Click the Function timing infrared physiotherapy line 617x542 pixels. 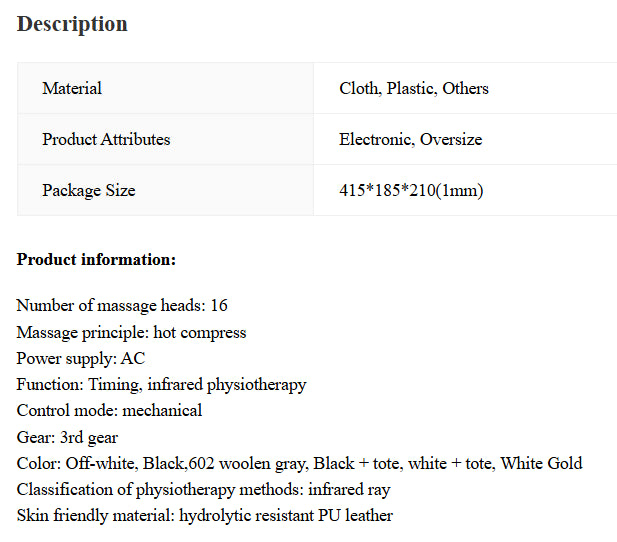tap(161, 385)
